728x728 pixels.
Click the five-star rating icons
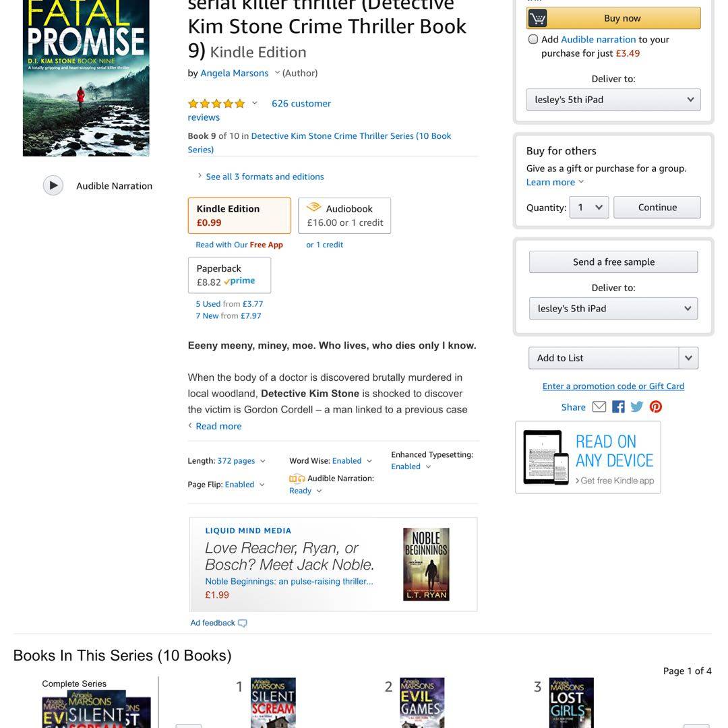216,104
